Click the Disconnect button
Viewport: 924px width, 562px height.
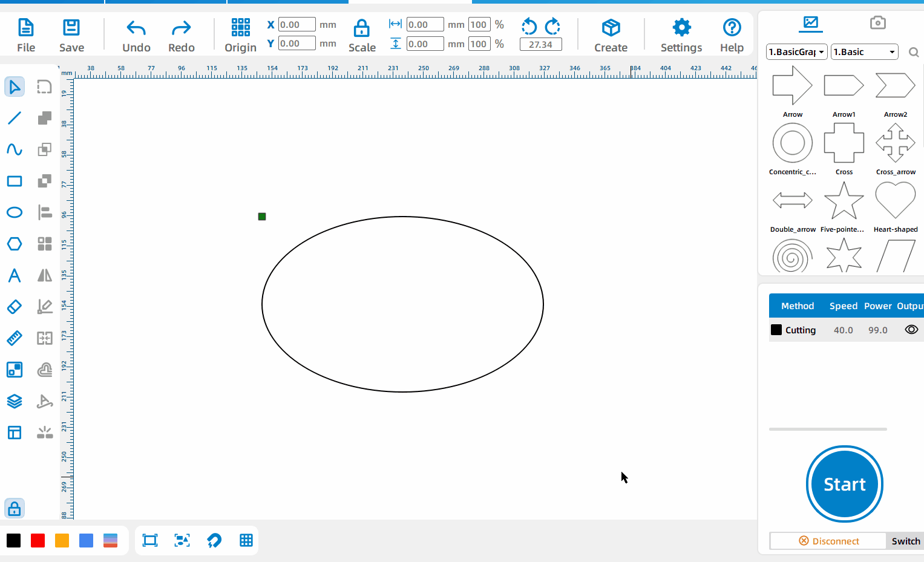(x=828, y=541)
